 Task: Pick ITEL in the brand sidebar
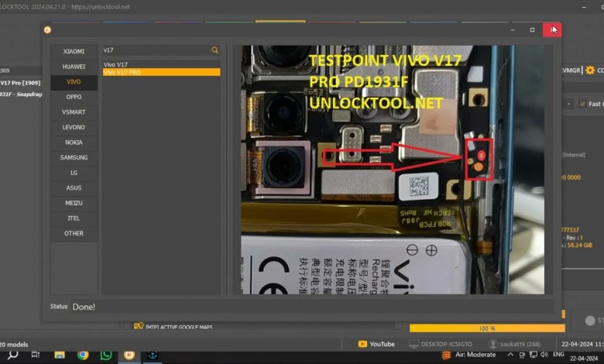click(x=74, y=218)
